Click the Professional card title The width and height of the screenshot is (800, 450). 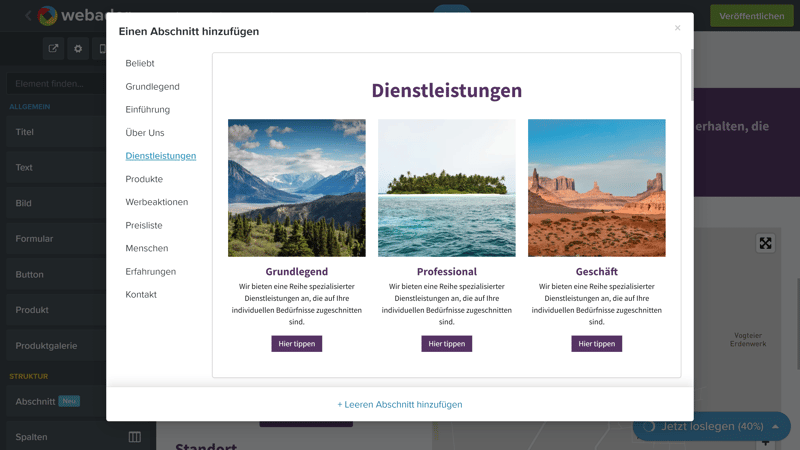click(x=446, y=271)
